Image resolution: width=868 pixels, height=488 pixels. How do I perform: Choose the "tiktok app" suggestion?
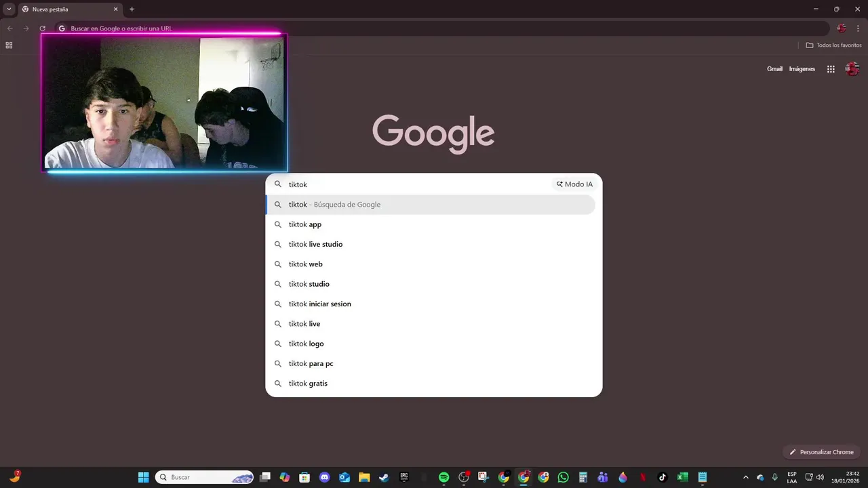click(x=431, y=224)
